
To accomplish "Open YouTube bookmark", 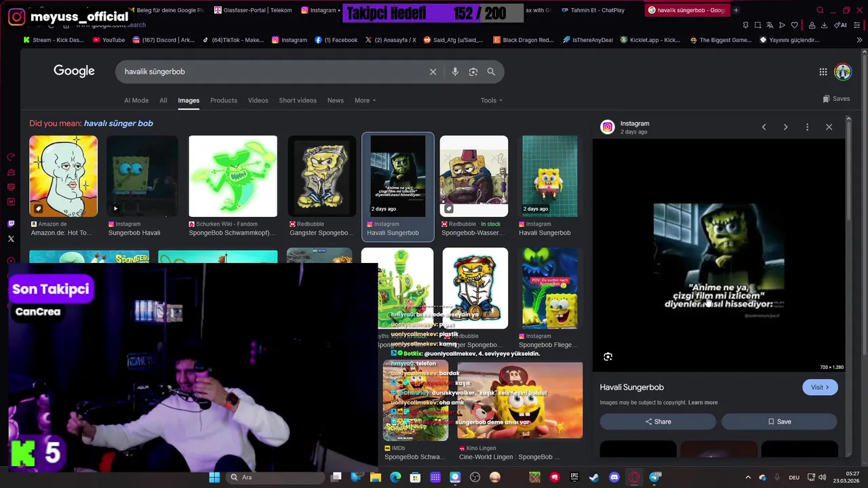I will coord(108,40).
